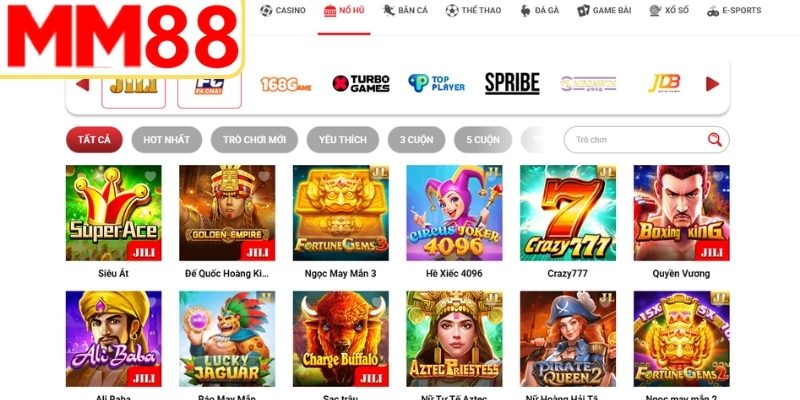The width and height of the screenshot is (800, 400).
Task: Open the CASINO menu item
Action: click(x=283, y=10)
